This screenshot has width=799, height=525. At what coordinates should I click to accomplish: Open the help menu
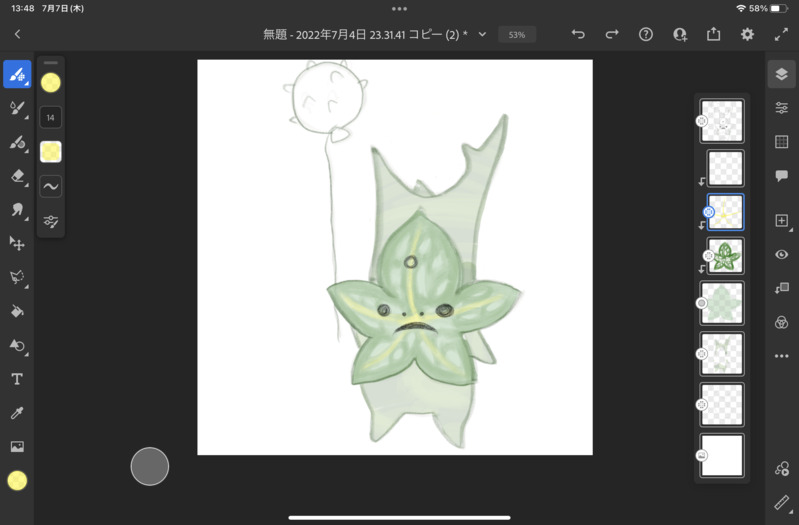(646, 34)
